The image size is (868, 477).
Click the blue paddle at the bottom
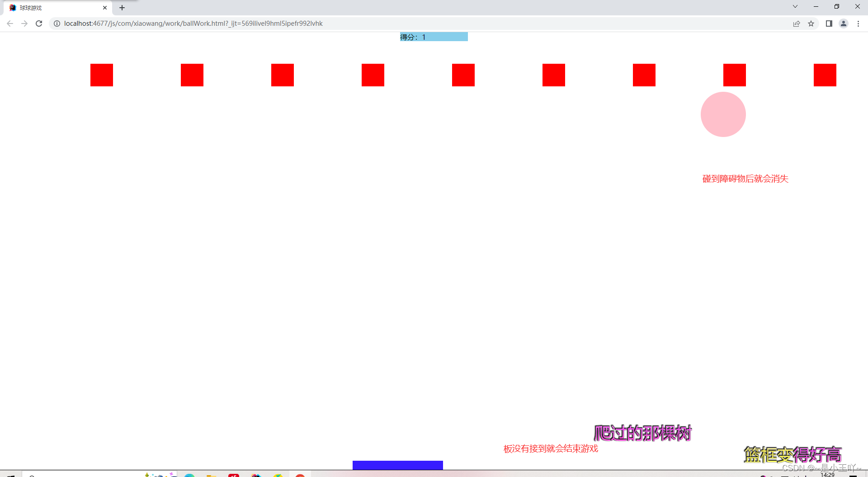(398, 465)
